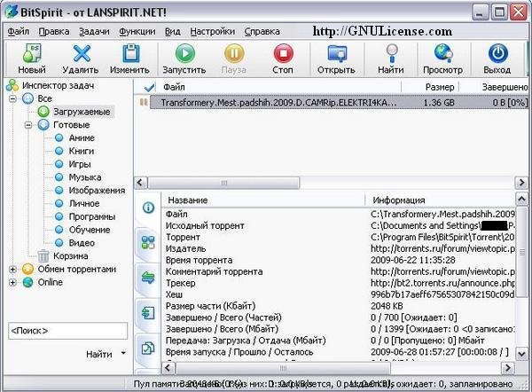Click the Инспектор задач icon
The width and height of the screenshot is (532, 392).
12,85
